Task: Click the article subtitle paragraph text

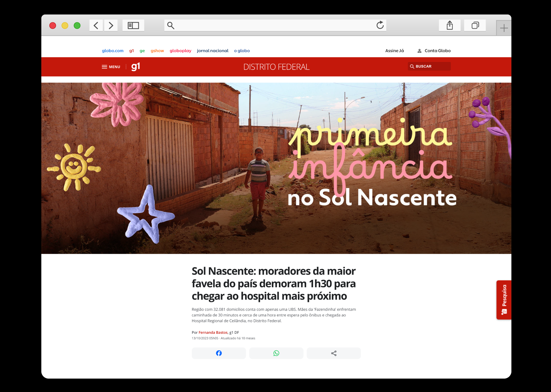Action: 274,315
